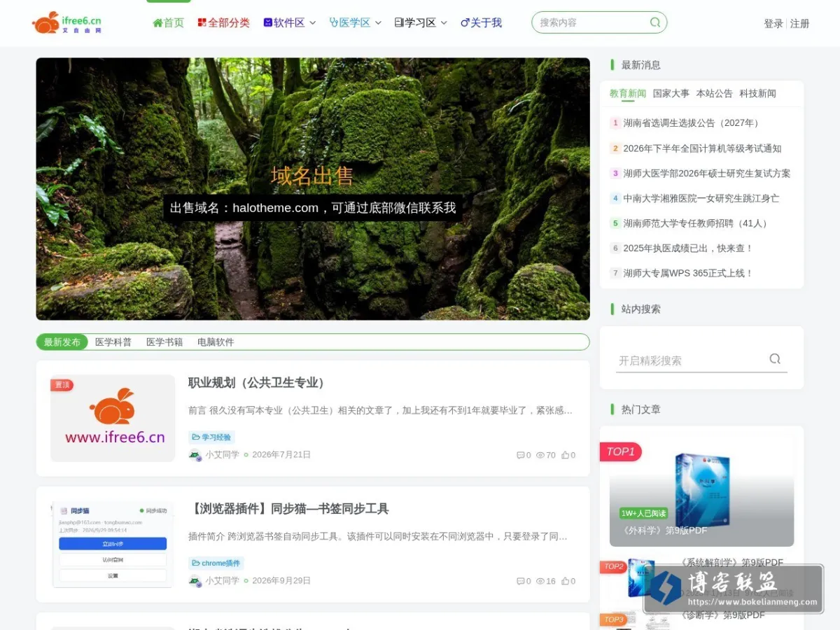Click 小艾同学 author name on 职业规划 post
Viewport: 840px width, 630px height.
222,455
